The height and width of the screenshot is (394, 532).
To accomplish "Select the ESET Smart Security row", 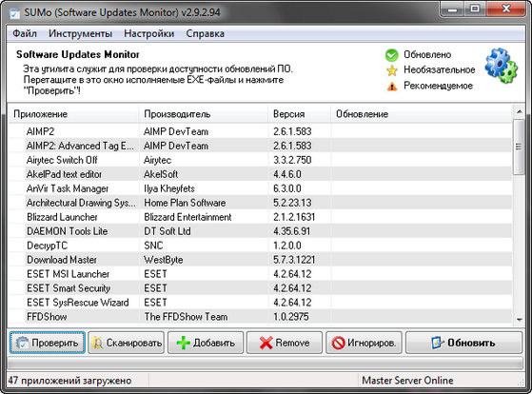I will tap(260, 288).
